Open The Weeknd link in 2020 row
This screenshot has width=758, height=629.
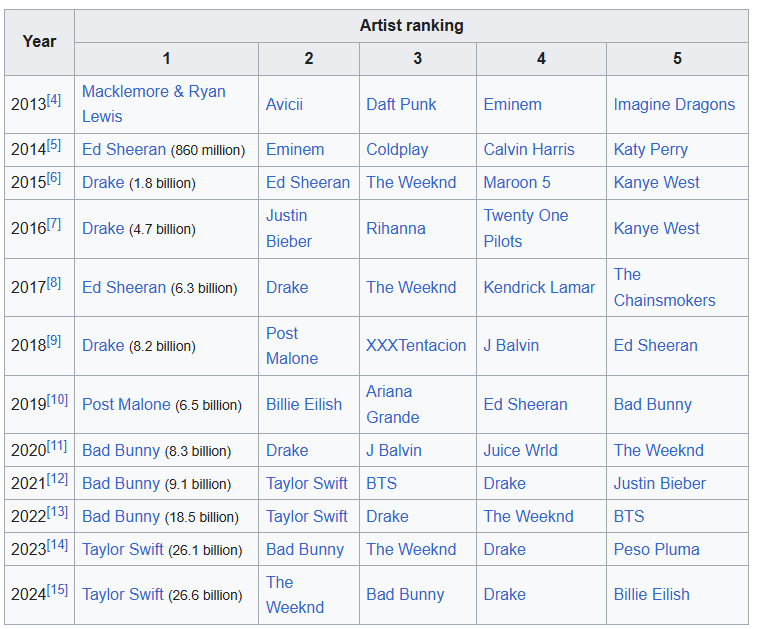(x=658, y=450)
